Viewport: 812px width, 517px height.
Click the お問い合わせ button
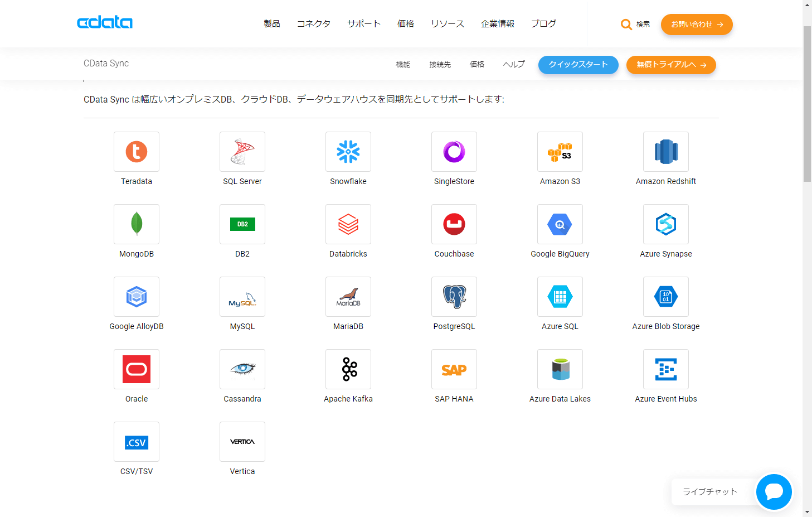[x=697, y=25]
